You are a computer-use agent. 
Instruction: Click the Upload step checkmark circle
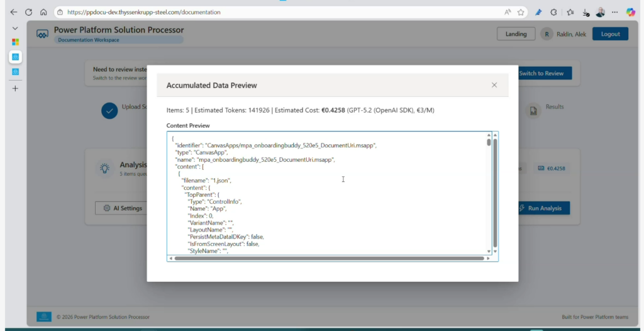pyautogui.click(x=109, y=111)
